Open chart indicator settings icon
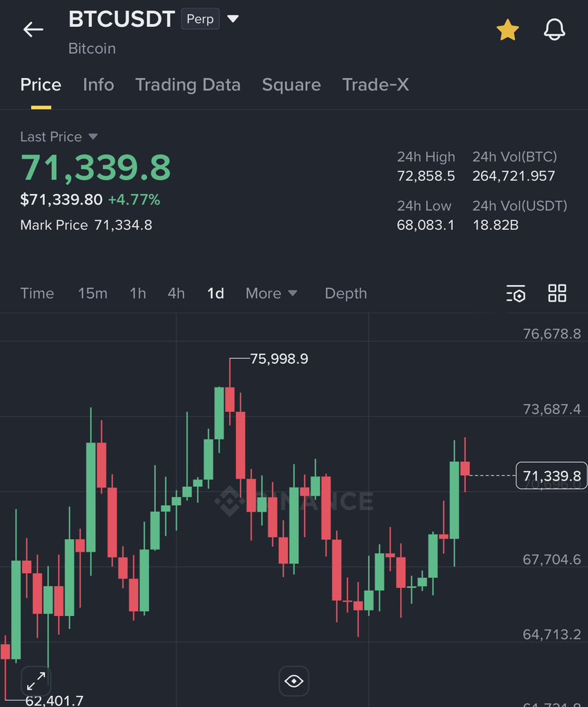588x707 pixels. click(x=516, y=293)
